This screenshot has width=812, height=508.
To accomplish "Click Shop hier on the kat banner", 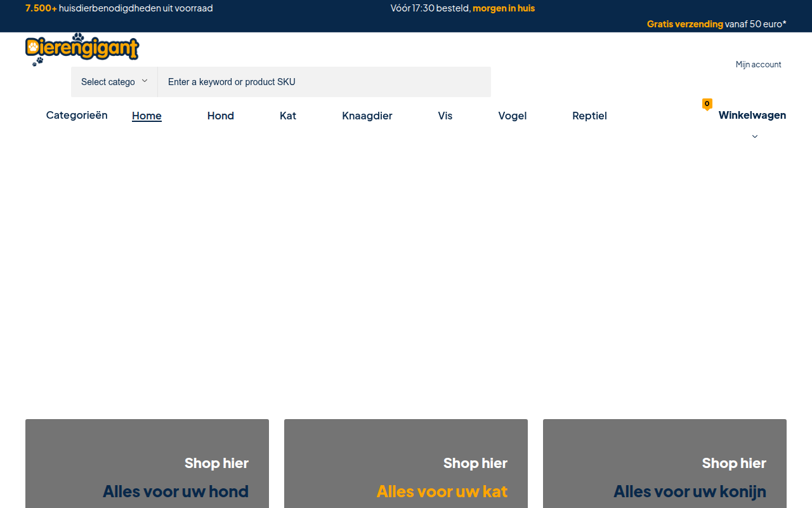I will pyautogui.click(x=475, y=463).
